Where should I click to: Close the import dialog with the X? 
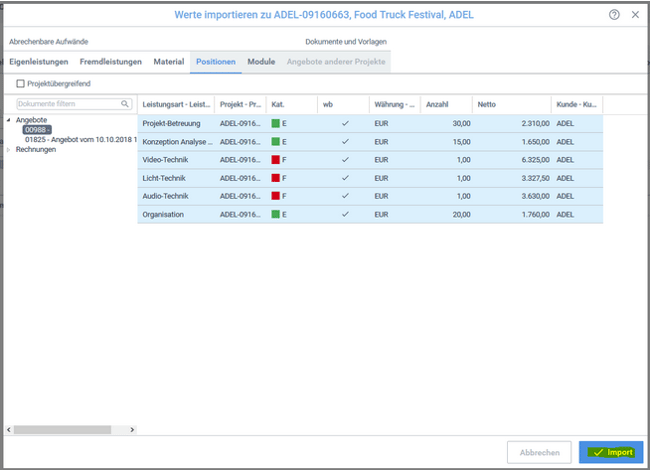pyautogui.click(x=635, y=15)
